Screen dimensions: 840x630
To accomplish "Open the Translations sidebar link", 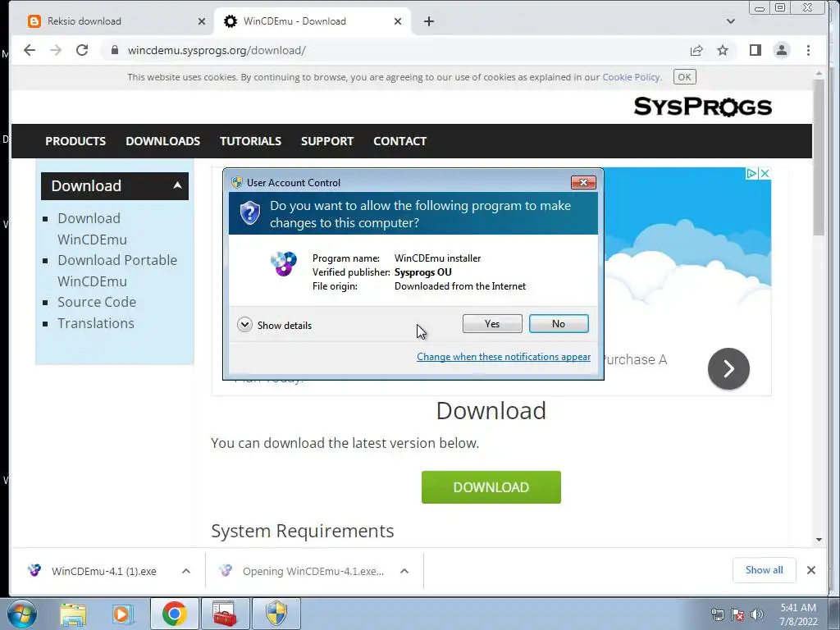I will click(x=96, y=323).
